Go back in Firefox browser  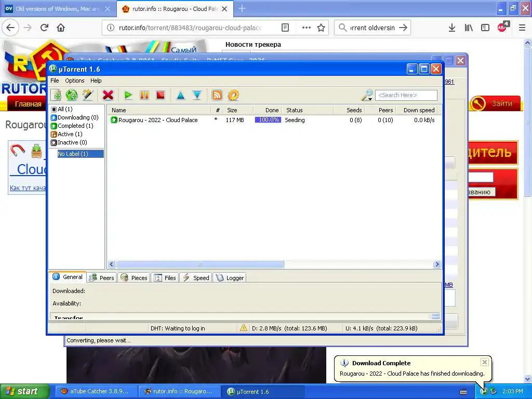click(x=10, y=28)
